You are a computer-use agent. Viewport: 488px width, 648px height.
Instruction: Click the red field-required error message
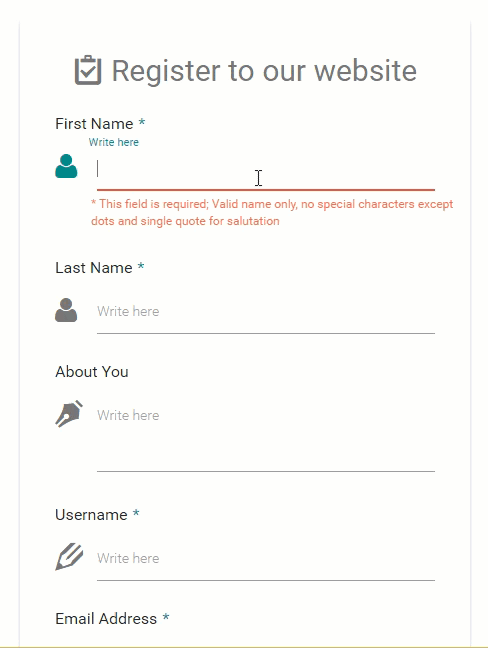click(x=272, y=212)
